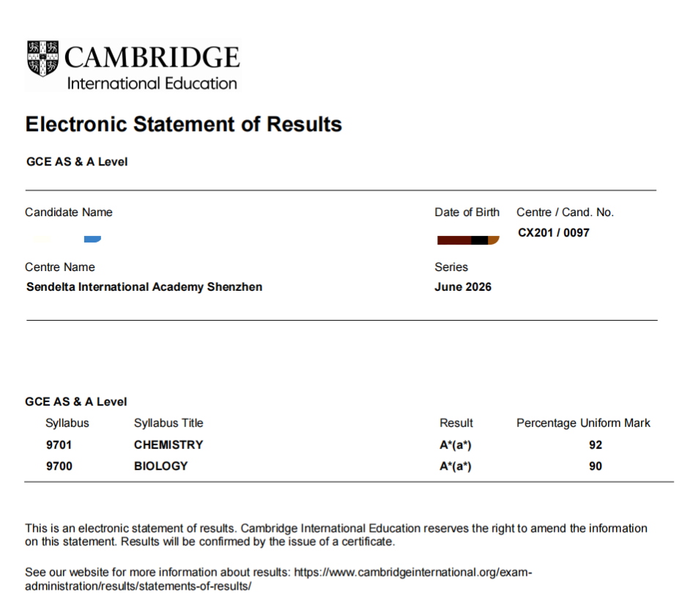Click syllabus code 9701

[59, 445]
